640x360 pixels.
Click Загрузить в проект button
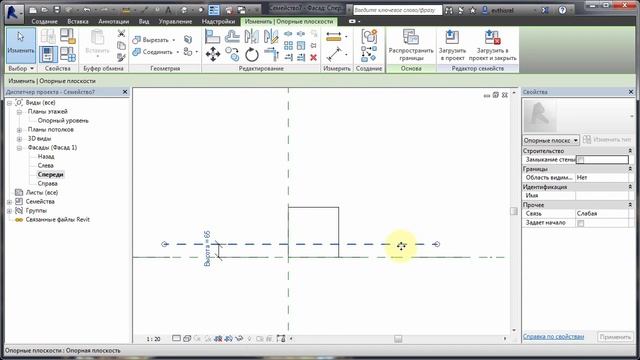(x=452, y=46)
